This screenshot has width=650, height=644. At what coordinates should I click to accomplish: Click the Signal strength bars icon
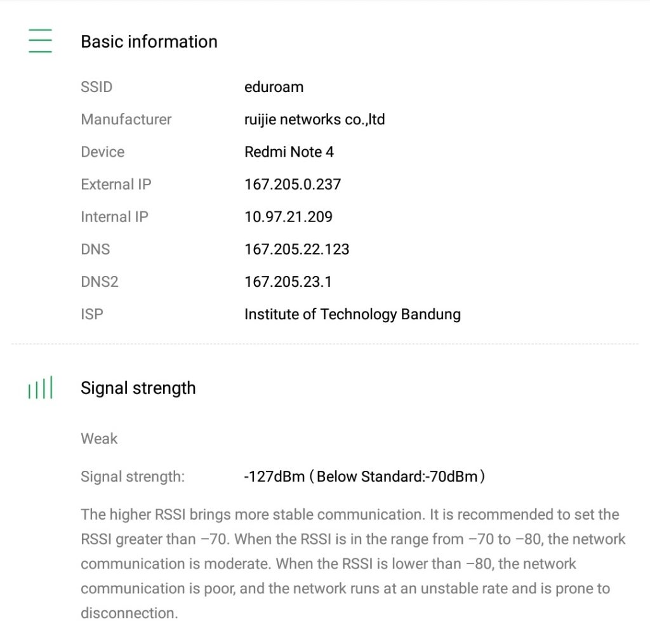(40, 388)
